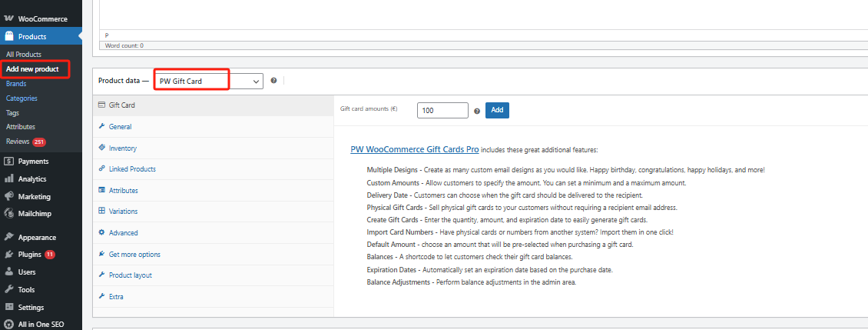The height and width of the screenshot is (330, 868).
Task: Click the Payments dollar icon
Action: tap(8, 162)
